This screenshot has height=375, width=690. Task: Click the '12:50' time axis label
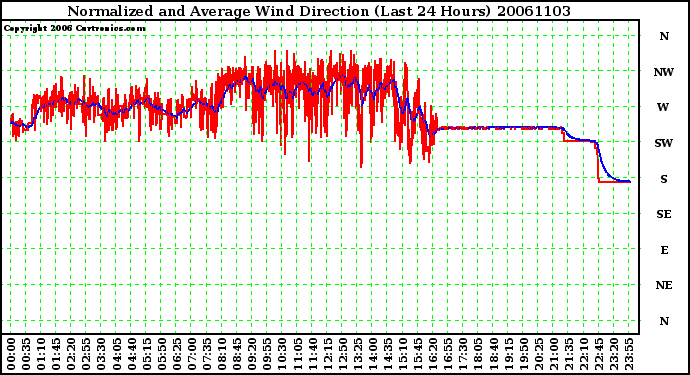[343, 354]
